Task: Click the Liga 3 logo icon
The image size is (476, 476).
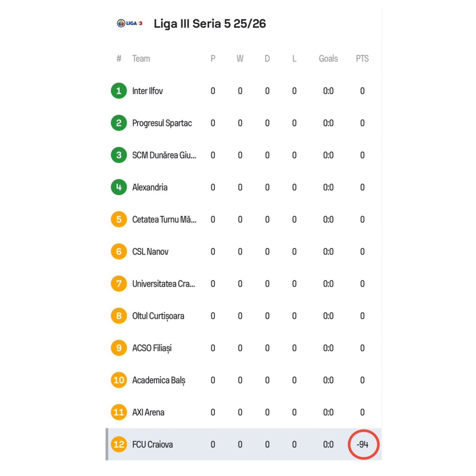Action: (x=130, y=23)
